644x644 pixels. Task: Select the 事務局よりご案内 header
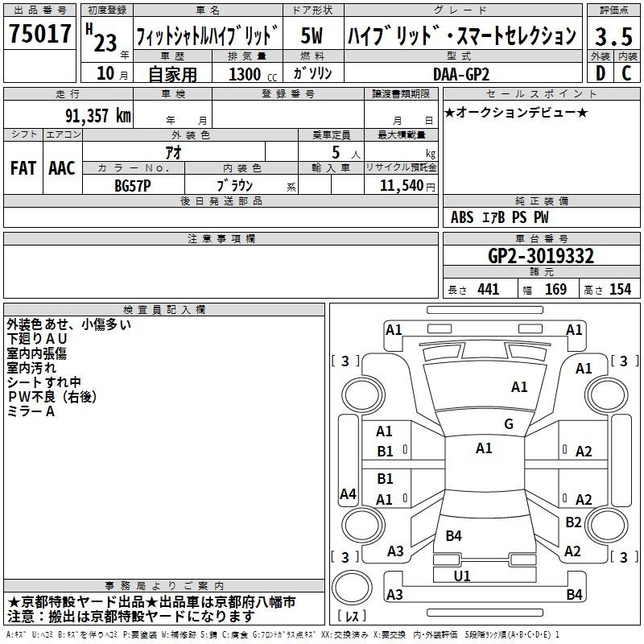(164, 586)
